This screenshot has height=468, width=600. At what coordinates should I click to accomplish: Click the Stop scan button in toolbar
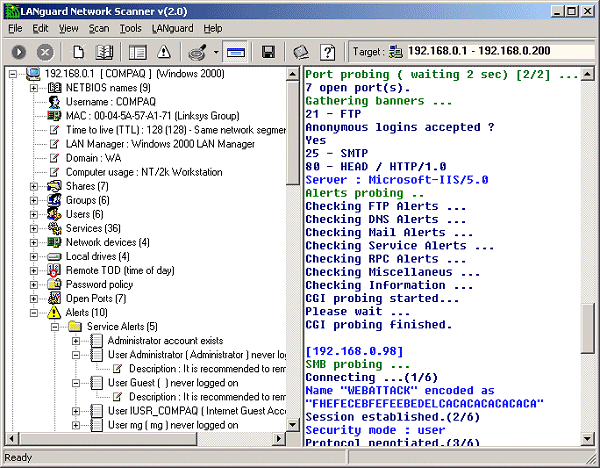pos(45,51)
